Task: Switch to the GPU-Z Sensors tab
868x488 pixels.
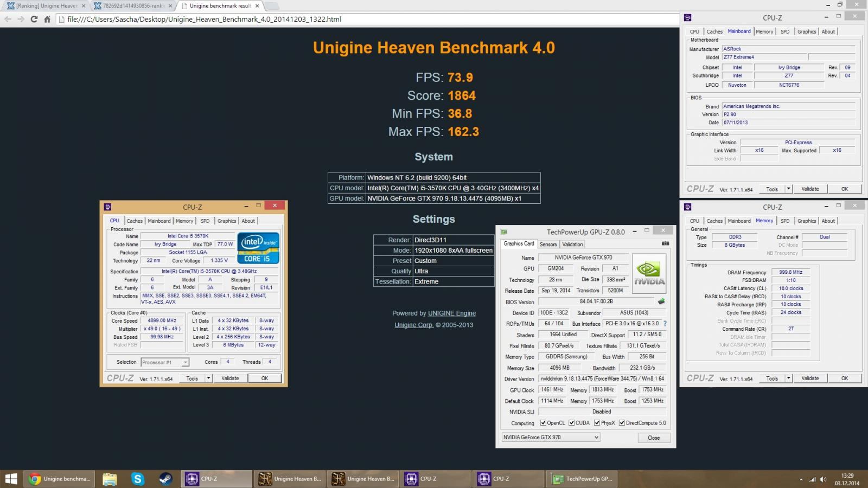Action: coord(548,245)
